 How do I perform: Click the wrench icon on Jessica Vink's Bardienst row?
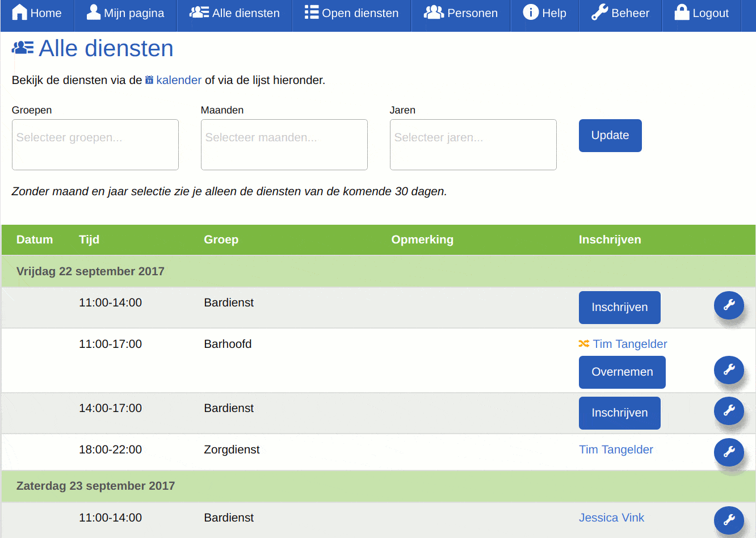[x=729, y=520]
